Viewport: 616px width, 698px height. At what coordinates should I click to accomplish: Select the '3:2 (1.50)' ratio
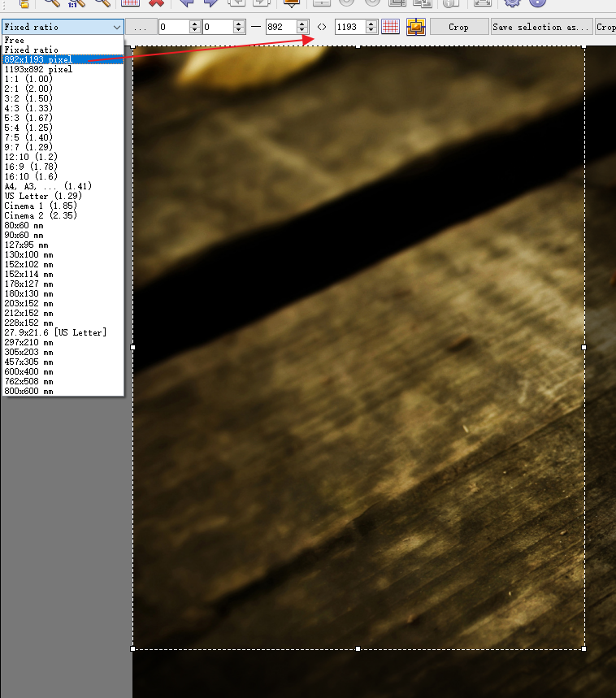point(63,99)
